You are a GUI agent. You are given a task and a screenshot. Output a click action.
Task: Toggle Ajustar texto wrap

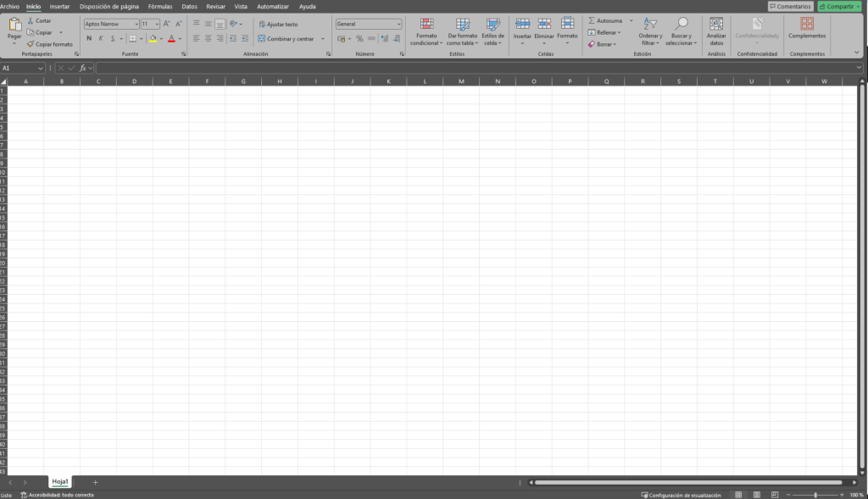(x=278, y=25)
